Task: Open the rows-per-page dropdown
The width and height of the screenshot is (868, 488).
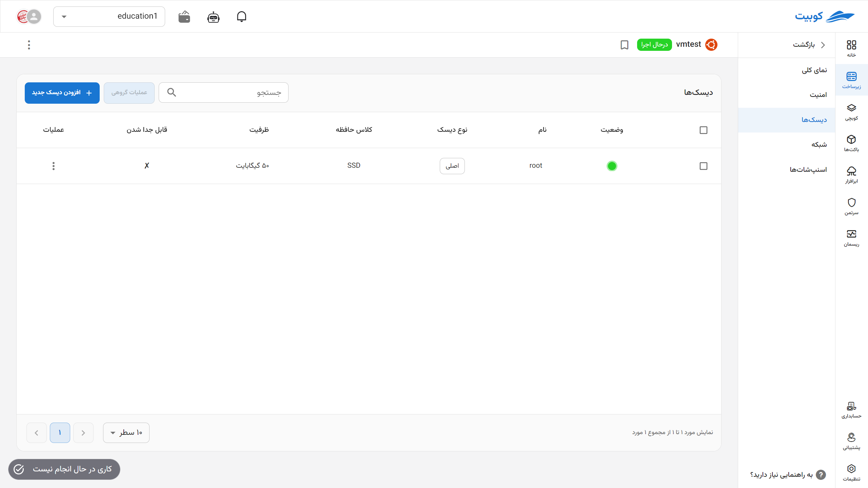Action: [x=126, y=433]
